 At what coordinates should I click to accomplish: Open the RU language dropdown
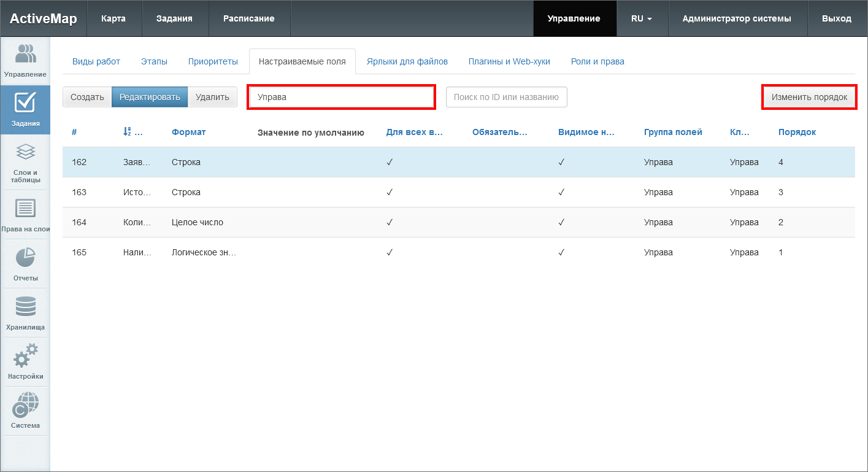coord(642,18)
